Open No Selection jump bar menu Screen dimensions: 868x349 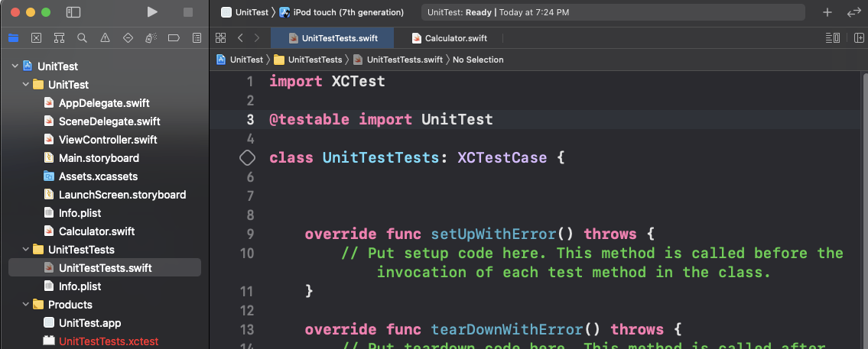coord(478,59)
